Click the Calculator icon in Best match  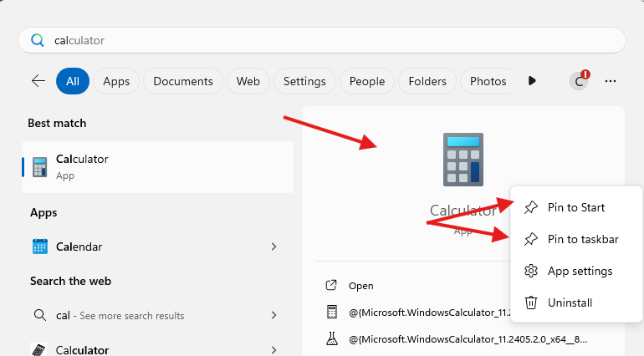[x=40, y=167]
